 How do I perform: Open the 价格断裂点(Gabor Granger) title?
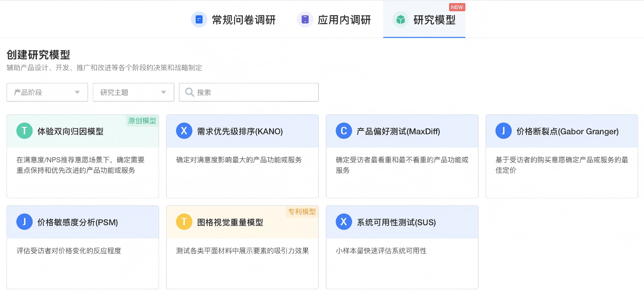567,131
